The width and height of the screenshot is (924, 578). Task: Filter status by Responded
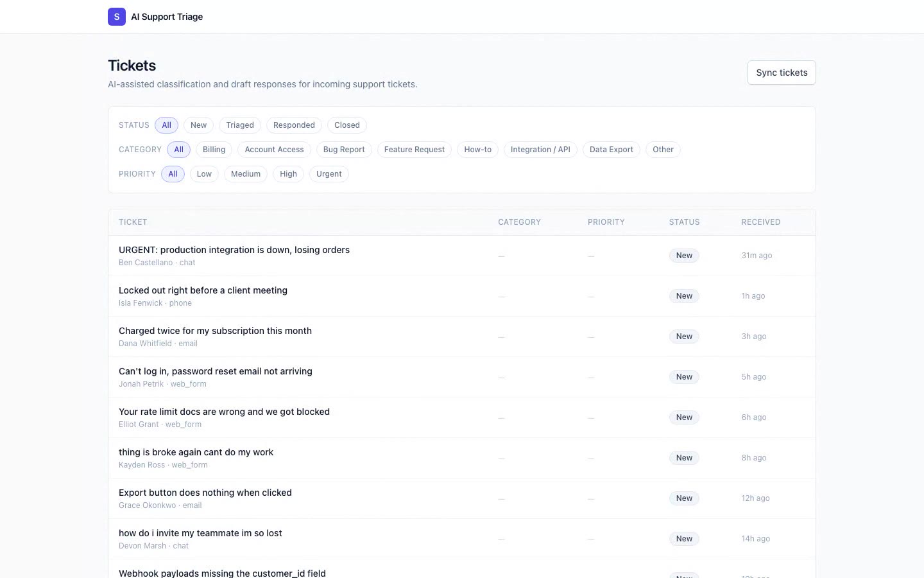pyautogui.click(x=294, y=125)
